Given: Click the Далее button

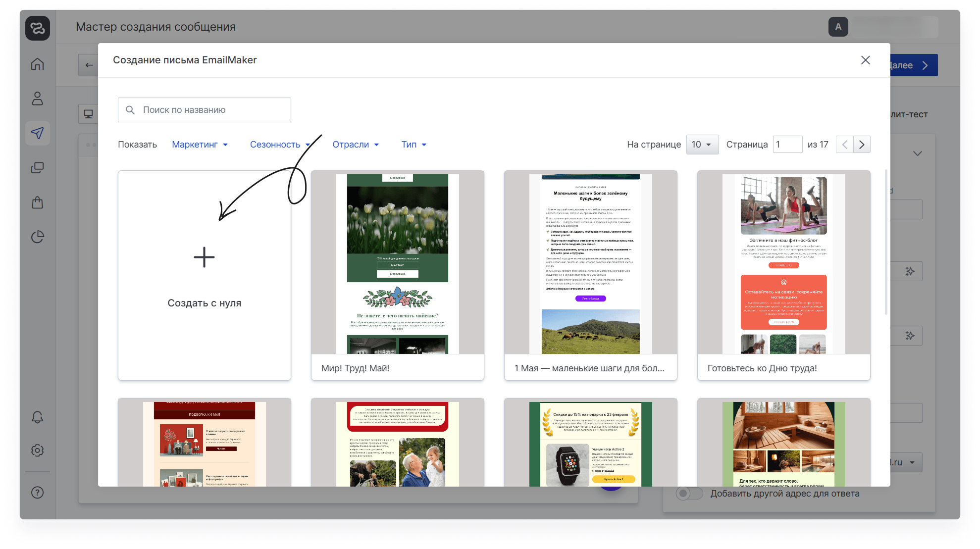Looking at the screenshot, I should click(x=914, y=65).
